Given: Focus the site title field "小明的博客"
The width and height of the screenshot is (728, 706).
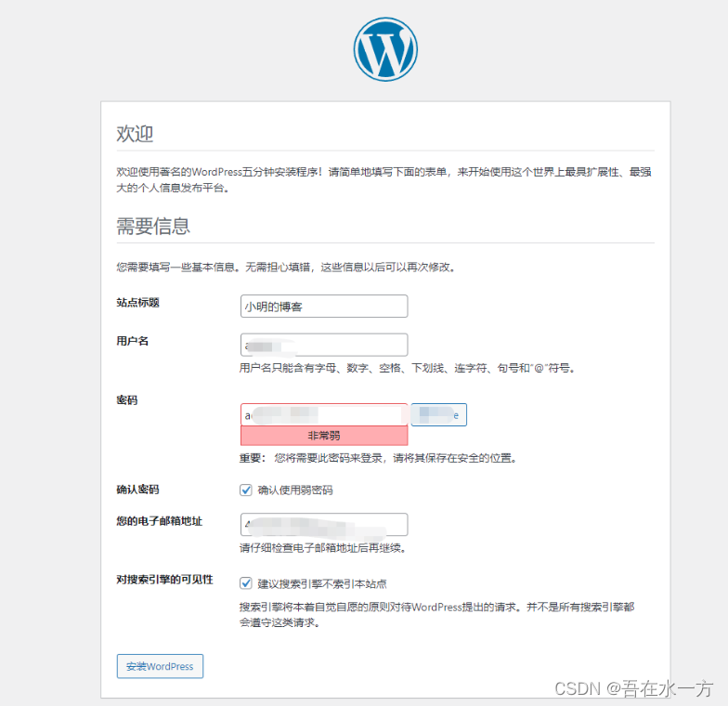Looking at the screenshot, I should click(x=324, y=307).
